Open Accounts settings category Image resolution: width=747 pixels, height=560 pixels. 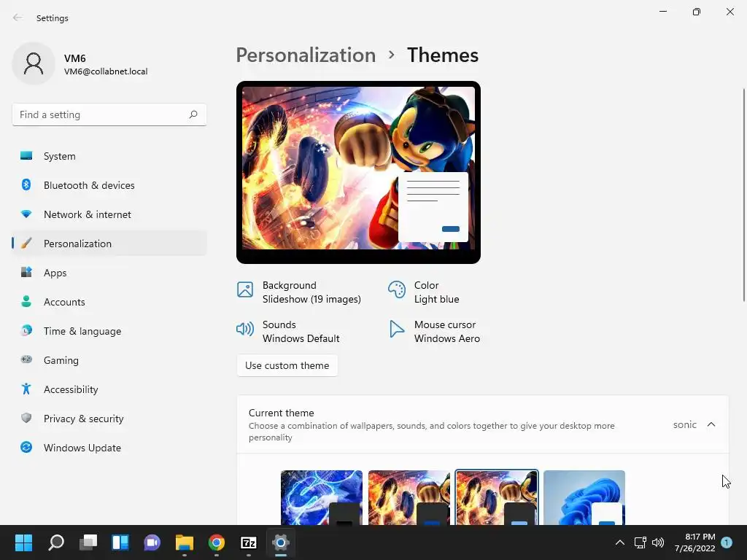pos(109,302)
